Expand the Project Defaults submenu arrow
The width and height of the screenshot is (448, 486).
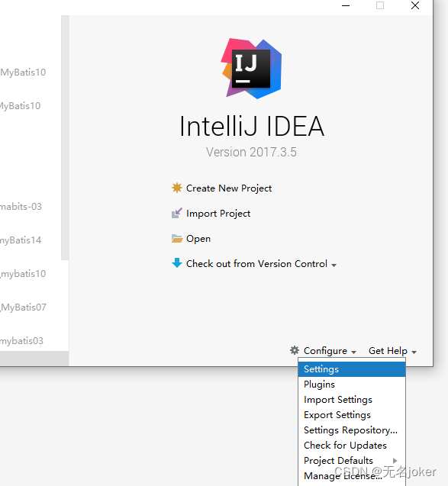pos(395,461)
